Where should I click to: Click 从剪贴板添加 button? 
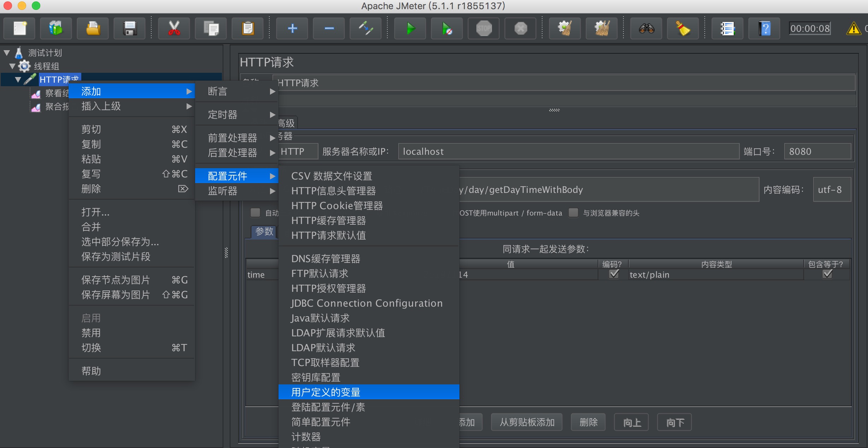pyautogui.click(x=527, y=422)
